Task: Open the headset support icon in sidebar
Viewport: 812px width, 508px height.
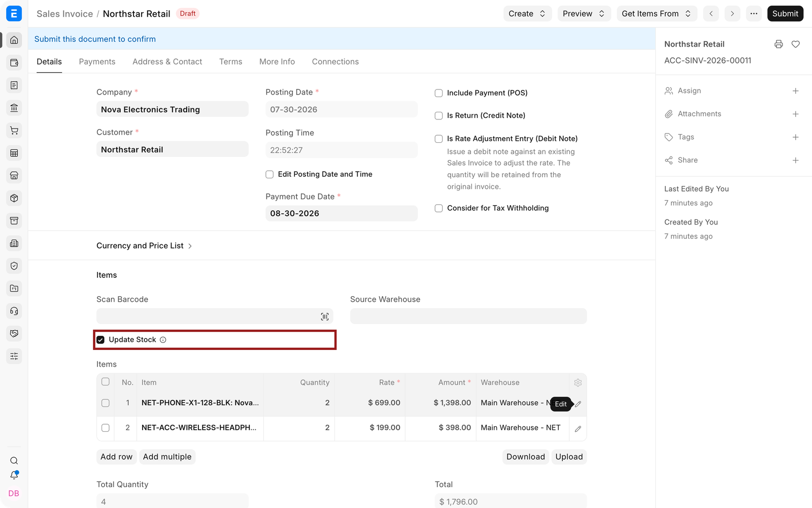Action: coord(14,311)
